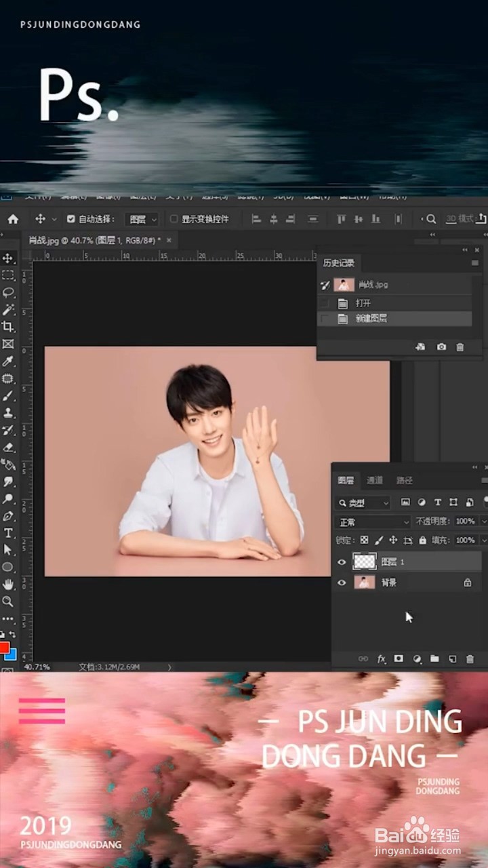Open the Edit Toolbar three-dots menu
This screenshot has height=868, width=488.
point(8,618)
